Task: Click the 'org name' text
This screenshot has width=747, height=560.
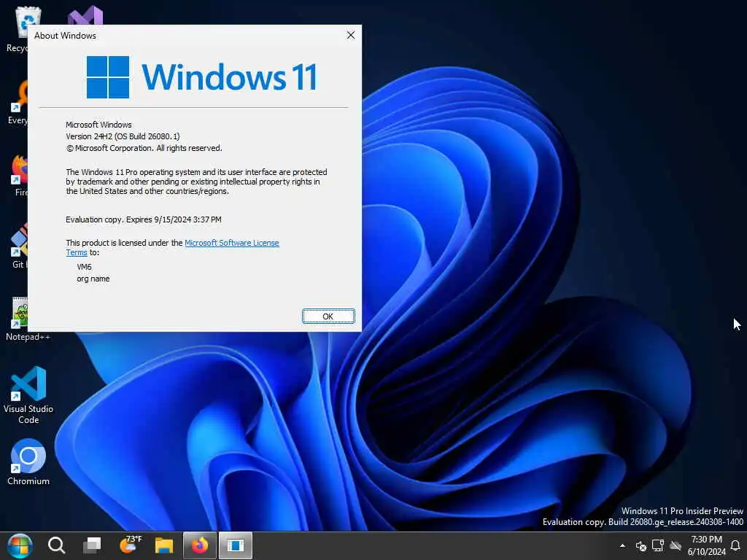Action: [x=93, y=279]
